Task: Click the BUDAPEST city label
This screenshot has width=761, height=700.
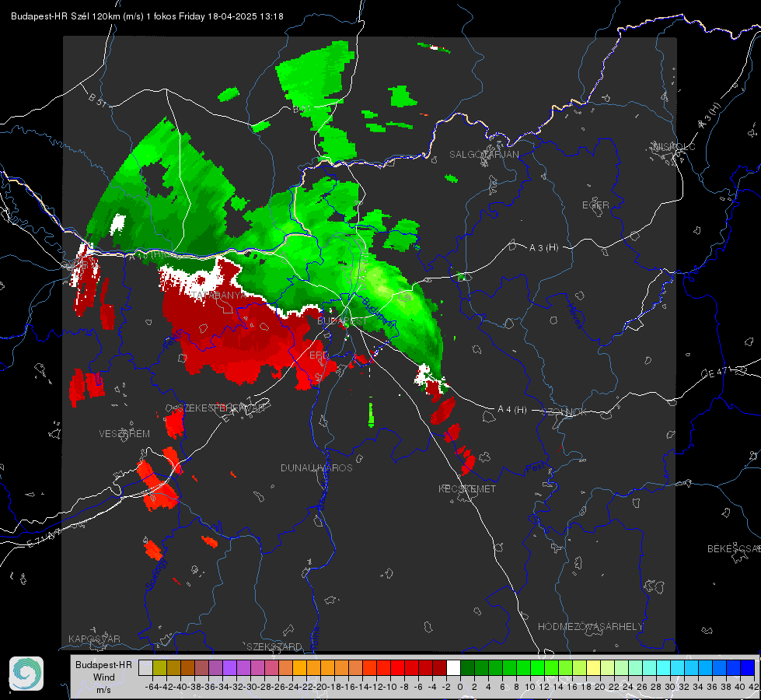Action: tap(342, 321)
